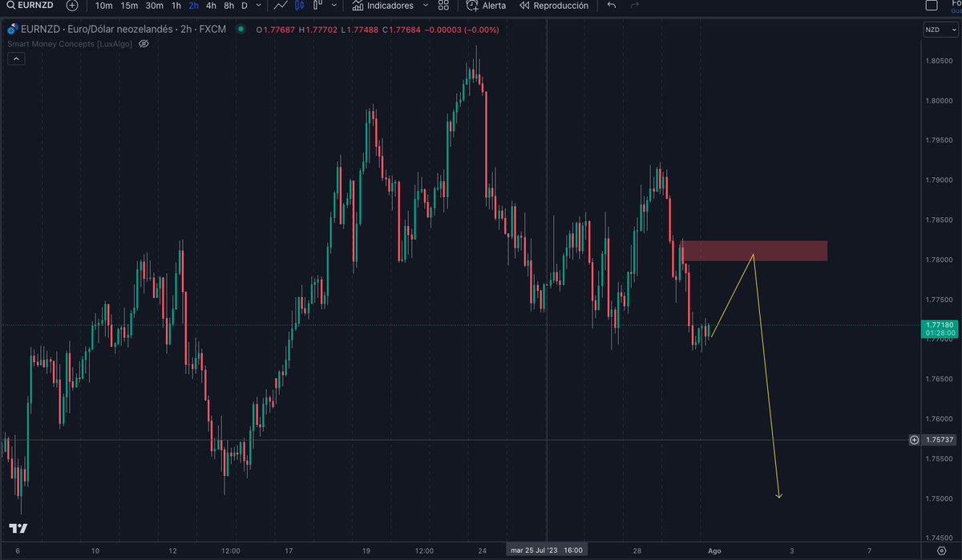Click the date label mar 25 Jul '23

click(545, 550)
